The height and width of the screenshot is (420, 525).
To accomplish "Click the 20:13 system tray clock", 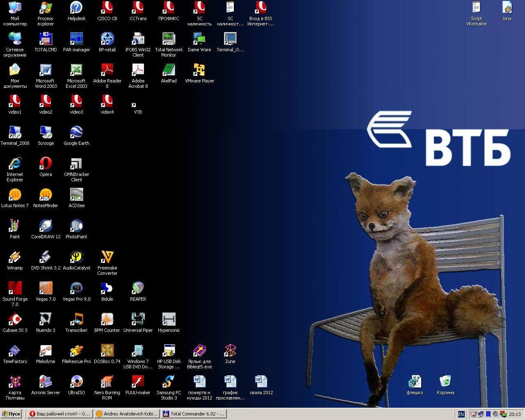I will pyautogui.click(x=515, y=414).
